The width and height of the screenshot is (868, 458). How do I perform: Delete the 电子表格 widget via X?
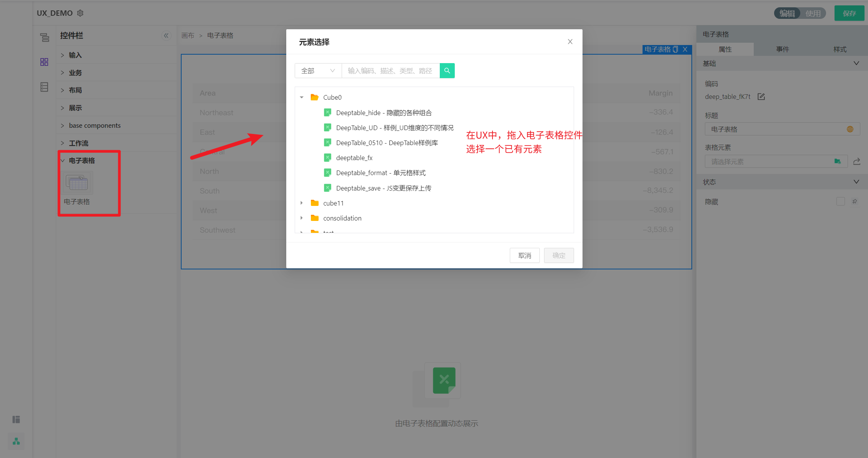685,49
